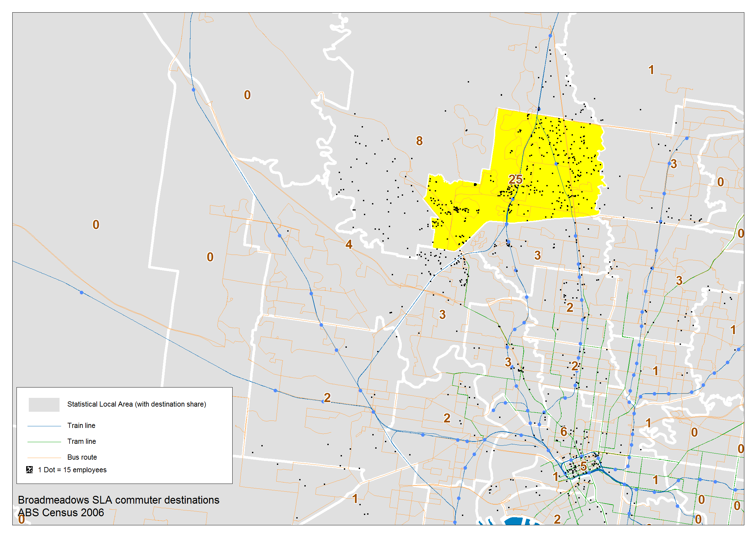This screenshot has width=756, height=535.
Task: Select 'Statistical Local Area (with destination share)' text
Action: [x=137, y=404]
